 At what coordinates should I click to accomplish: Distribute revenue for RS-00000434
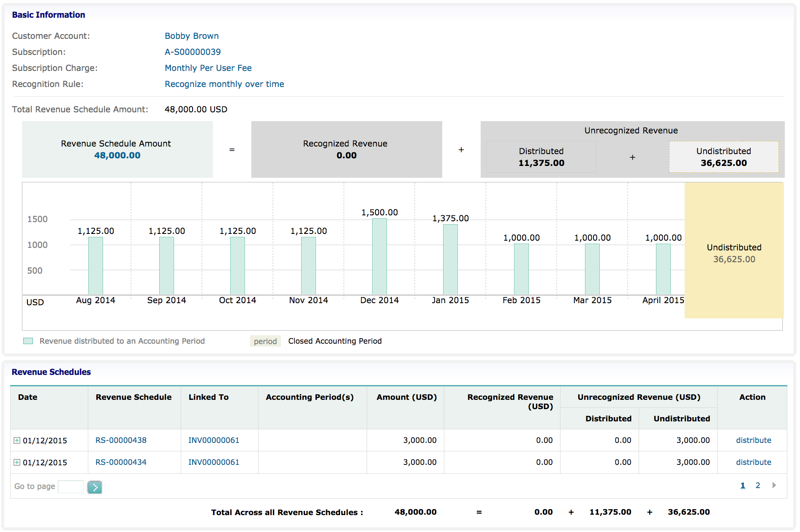(753, 462)
